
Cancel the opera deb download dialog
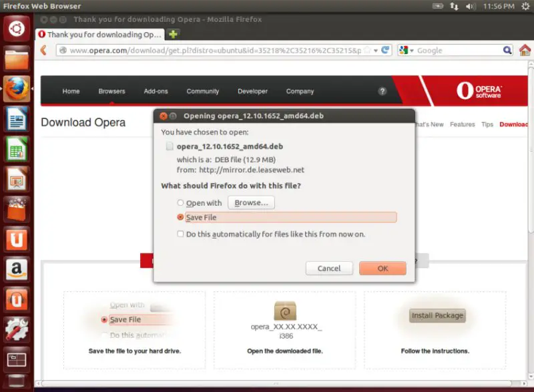pos(329,268)
